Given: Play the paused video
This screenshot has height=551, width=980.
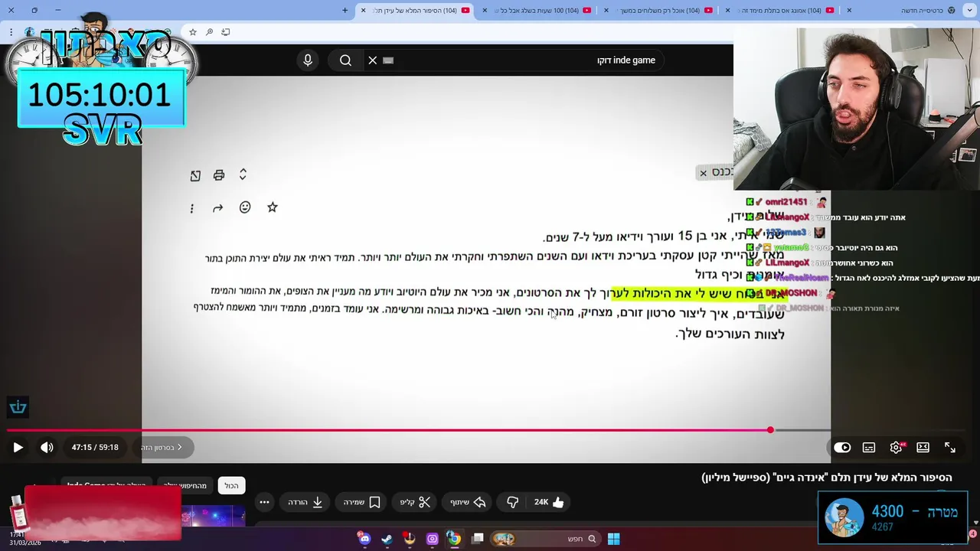Looking at the screenshot, I should coord(18,448).
